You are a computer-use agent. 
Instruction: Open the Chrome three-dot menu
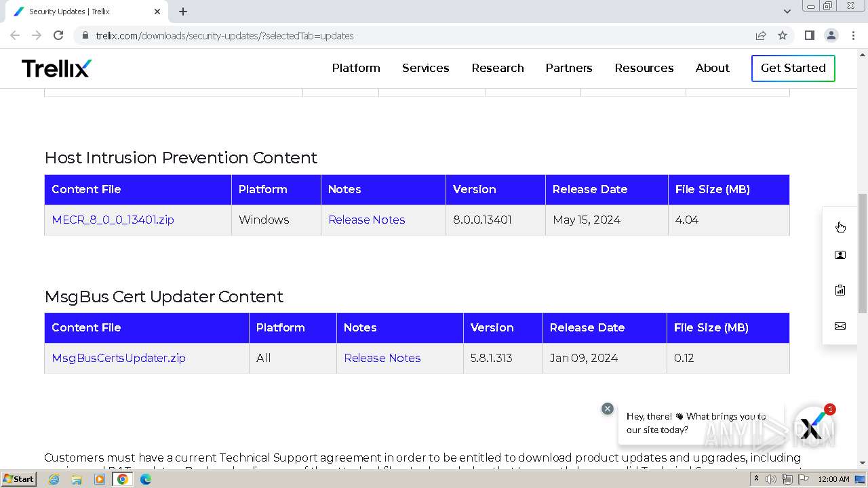pos(853,35)
